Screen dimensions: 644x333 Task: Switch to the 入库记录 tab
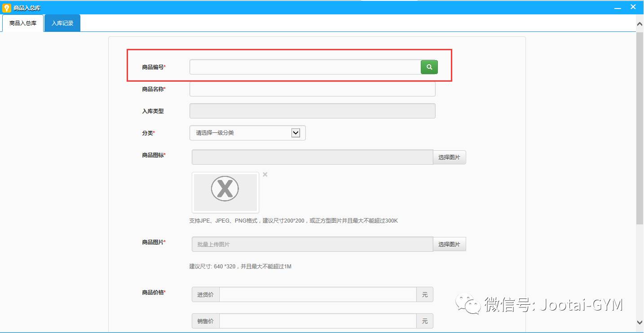[x=62, y=23]
